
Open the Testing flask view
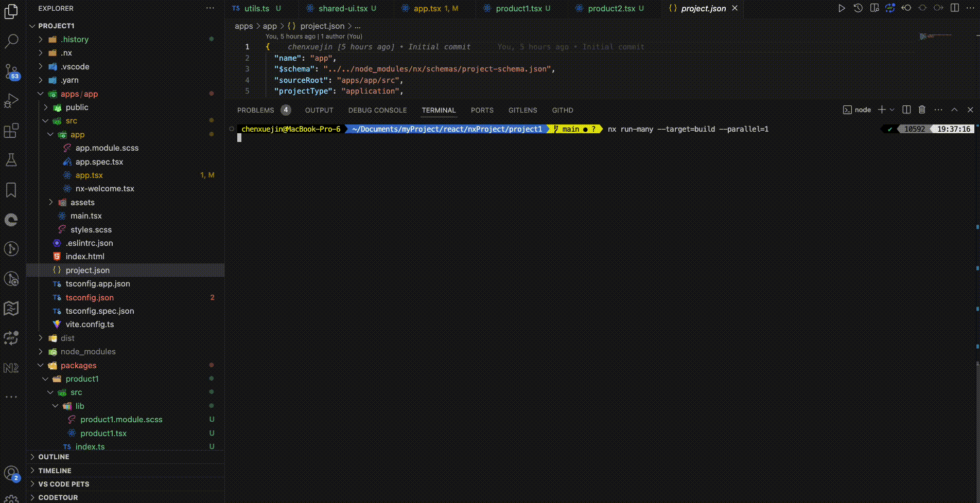(x=11, y=160)
